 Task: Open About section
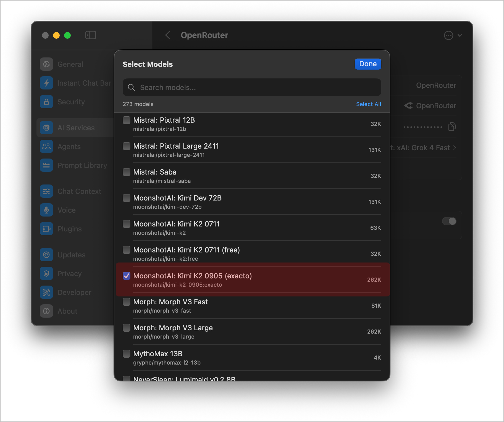(67, 311)
